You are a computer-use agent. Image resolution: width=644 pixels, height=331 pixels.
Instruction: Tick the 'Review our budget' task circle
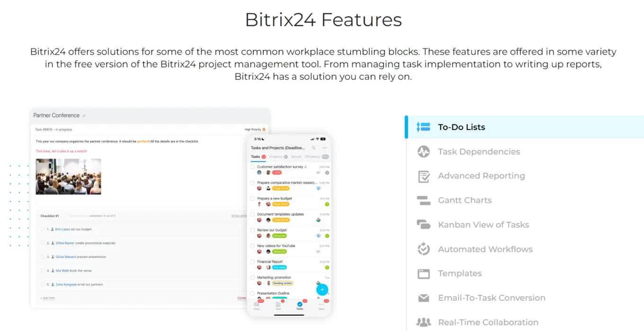[252, 230]
